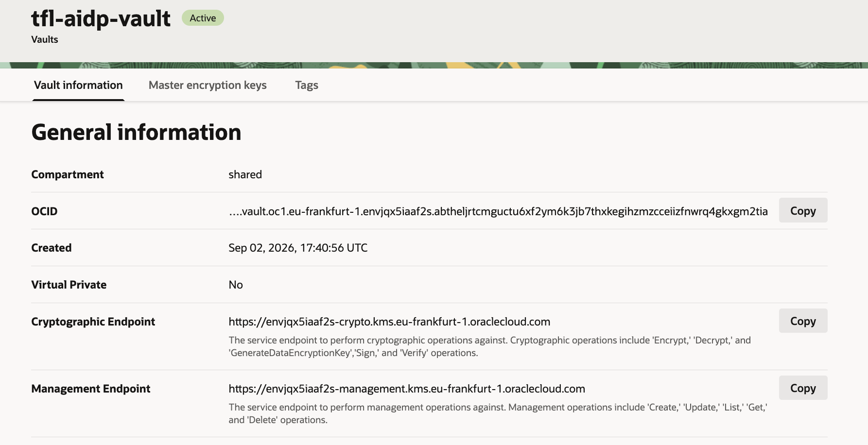This screenshot has width=868, height=445.
Task: Click the Compartment field label
Action: (68, 174)
